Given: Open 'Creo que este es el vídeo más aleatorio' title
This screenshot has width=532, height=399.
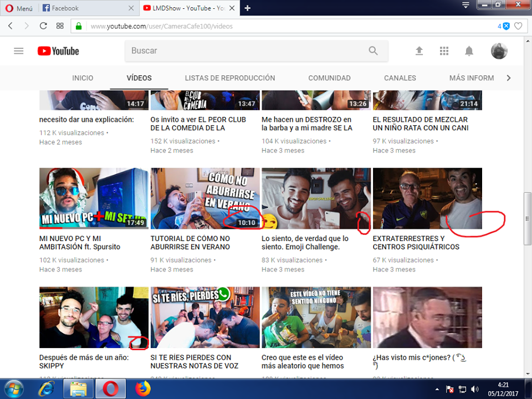Looking at the screenshot, I should coord(303,362).
